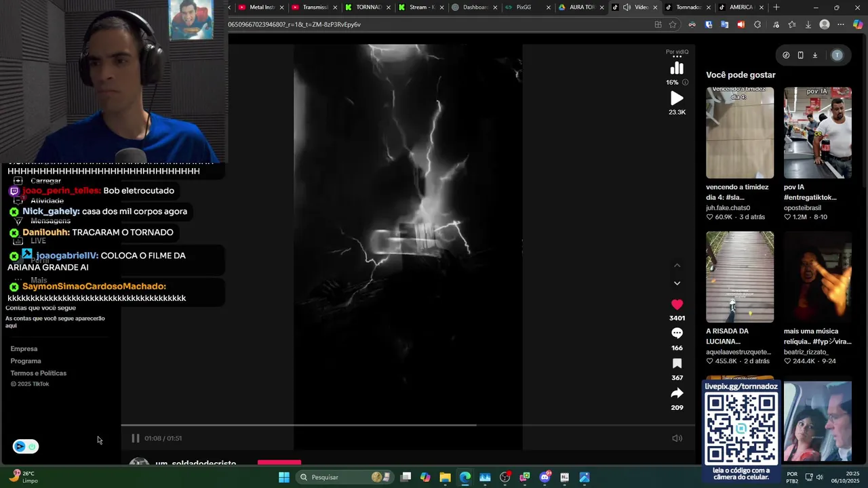Open the Discord taskbar icon
Screen dimensions: 868x488
tap(545, 477)
